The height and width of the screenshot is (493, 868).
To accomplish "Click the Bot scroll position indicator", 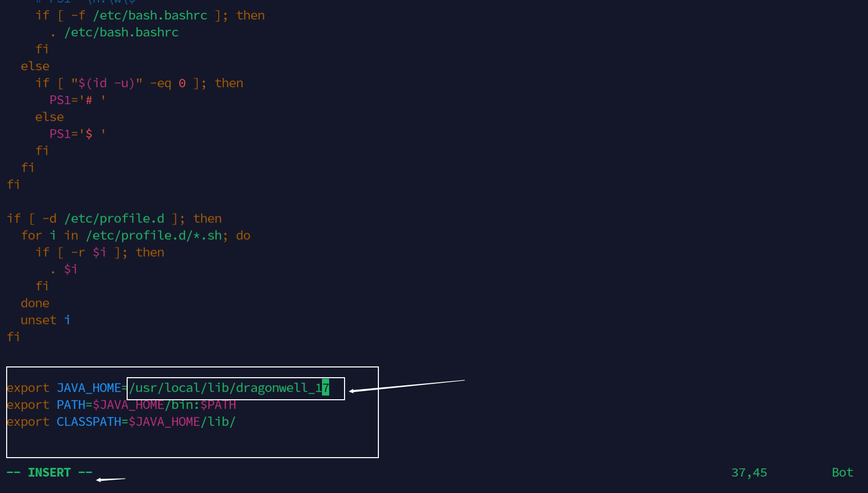I will pos(842,473).
